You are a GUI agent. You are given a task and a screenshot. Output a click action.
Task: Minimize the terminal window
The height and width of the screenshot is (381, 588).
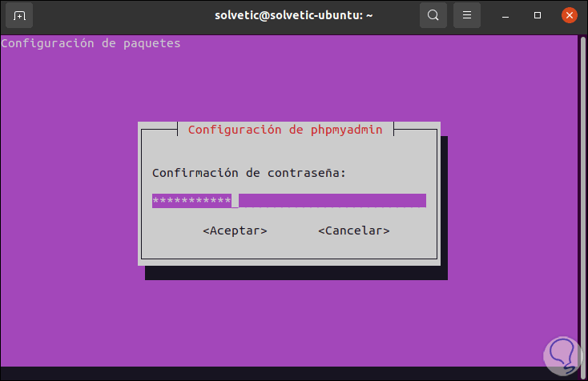coord(505,15)
